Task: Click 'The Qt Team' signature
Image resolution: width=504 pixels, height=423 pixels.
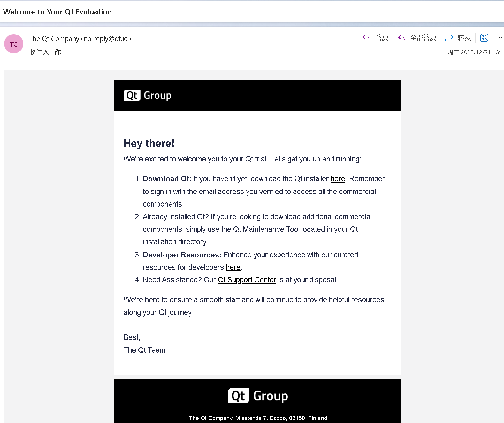Action: (x=144, y=350)
